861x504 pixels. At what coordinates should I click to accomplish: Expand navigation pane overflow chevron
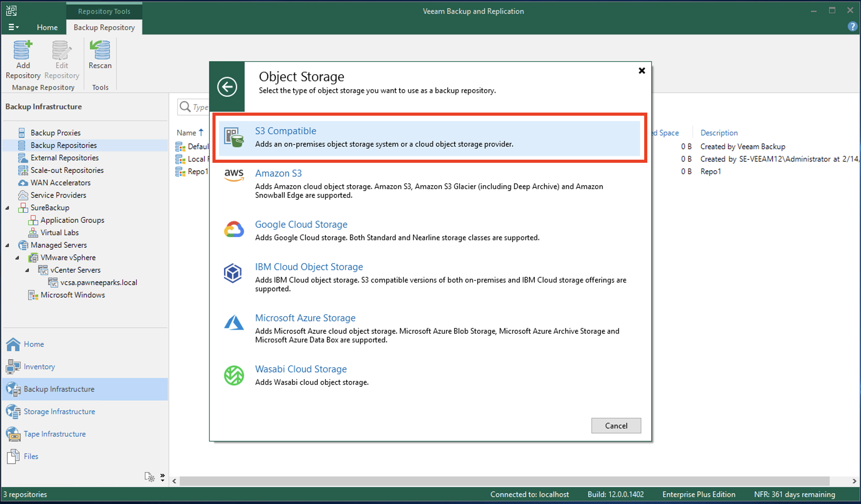[x=162, y=477]
